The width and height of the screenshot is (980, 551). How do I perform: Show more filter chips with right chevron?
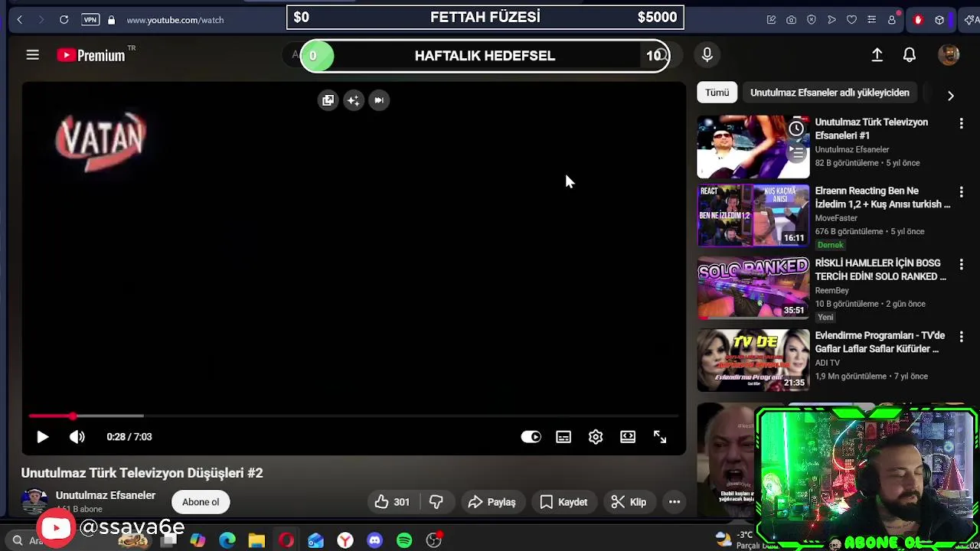[951, 96]
